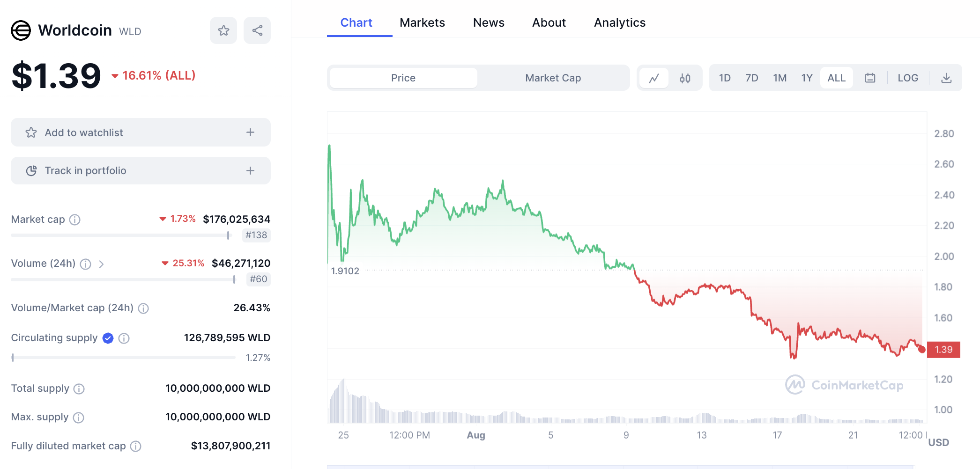Viewport: 980px width, 469px height.
Task: Select the 1Y time range button
Action: (807, 78)
